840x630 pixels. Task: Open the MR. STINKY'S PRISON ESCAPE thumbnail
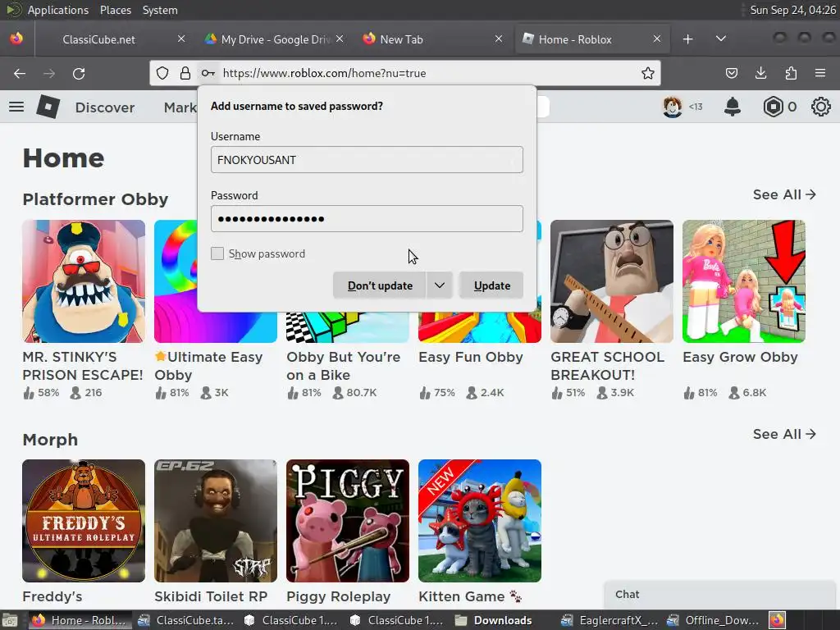(84, 281)
